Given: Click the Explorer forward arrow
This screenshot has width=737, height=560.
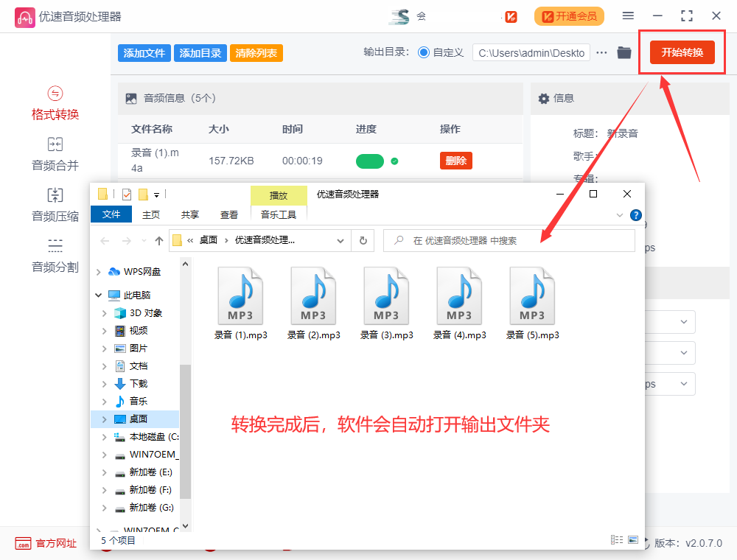Looking at the screenshot, I should [127, 241].
